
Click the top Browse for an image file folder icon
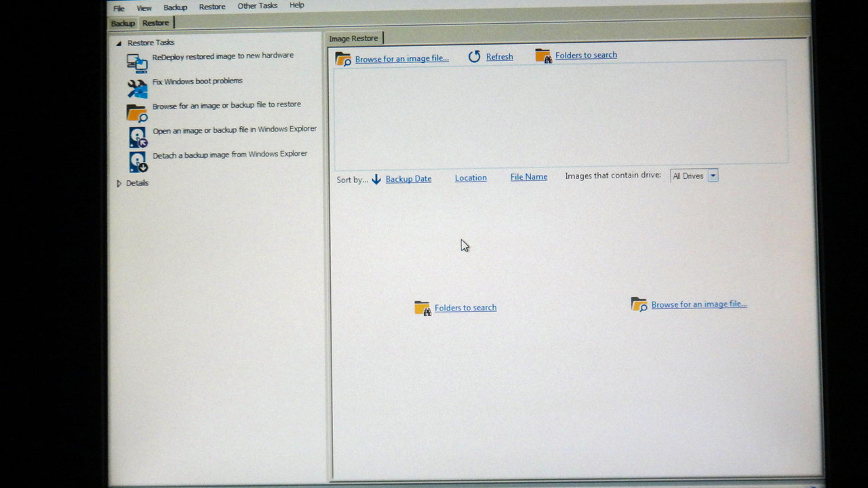(x=344, y=59)
